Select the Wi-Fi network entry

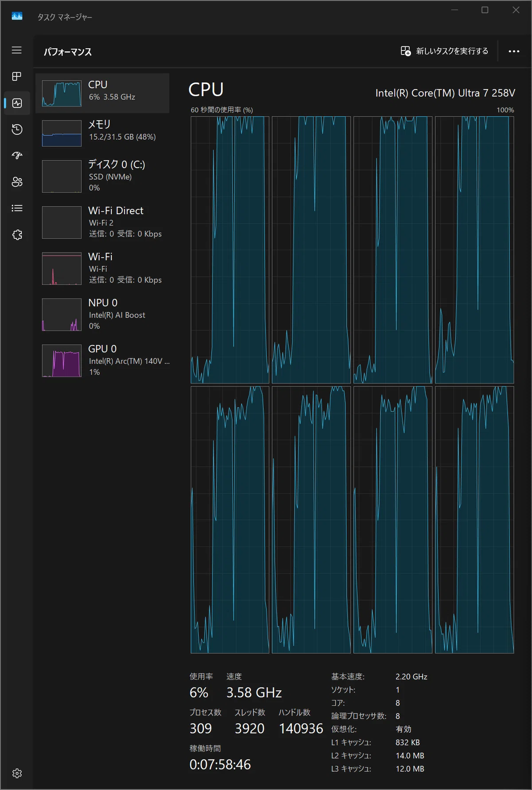pos(102,268)
